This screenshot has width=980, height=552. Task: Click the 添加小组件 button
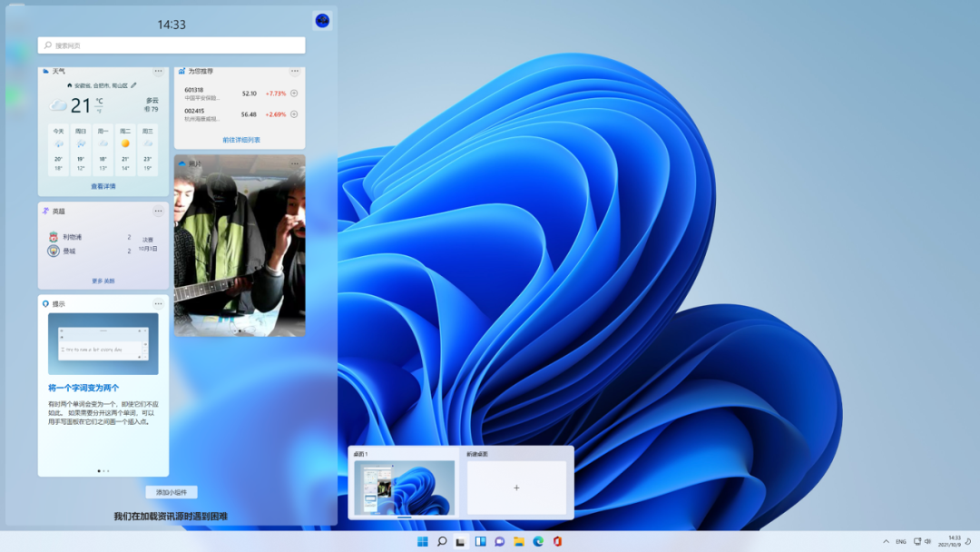(171, 490)
